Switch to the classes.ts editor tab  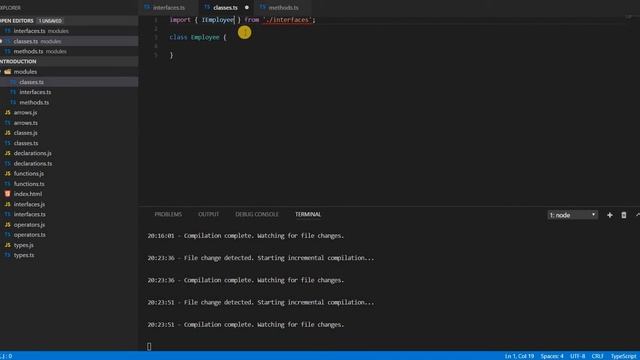point(225,8)
